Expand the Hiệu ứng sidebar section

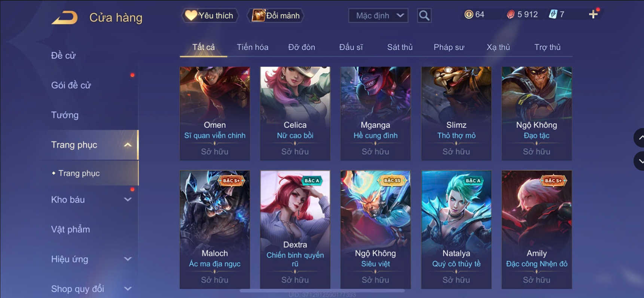coord(128,259)
